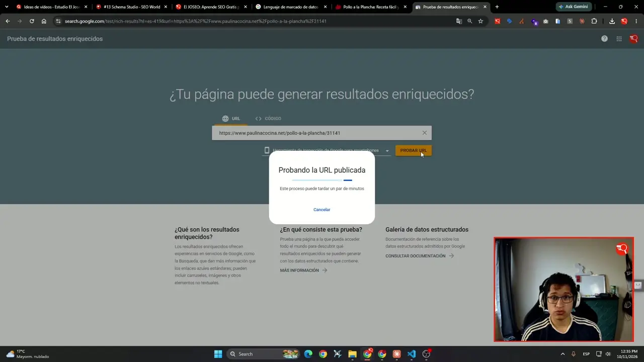This screenshot has width=644, height=362.
Task: Go to the browser home page
Action: click(44, 21)
